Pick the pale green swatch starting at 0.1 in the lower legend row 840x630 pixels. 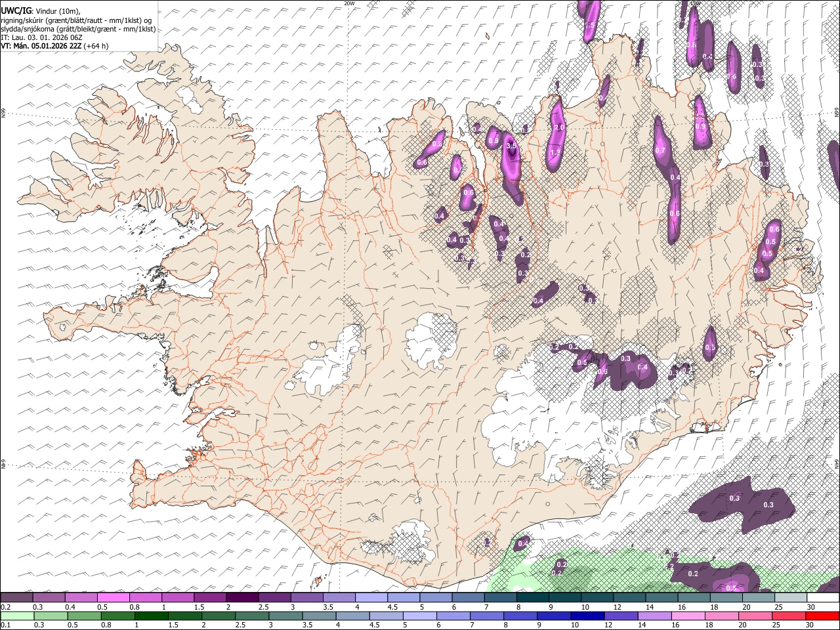(x=16, y=616)
